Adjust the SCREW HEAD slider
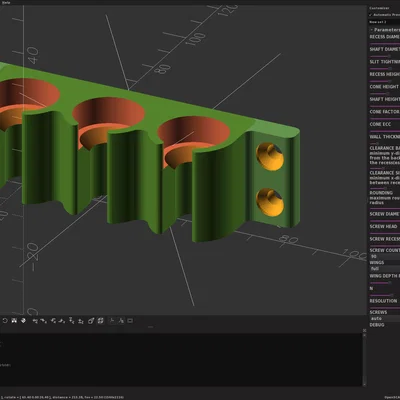This screenshot has width=400, height=400. [x=385, y=233]
